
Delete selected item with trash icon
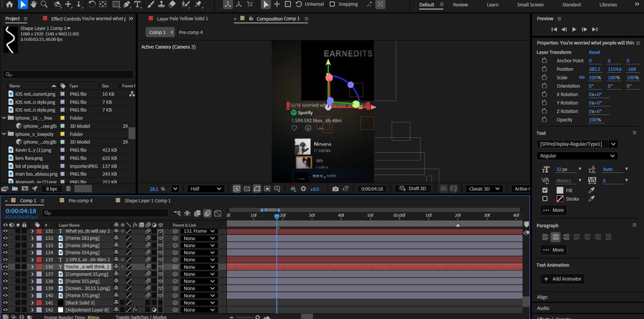point(69,189)
